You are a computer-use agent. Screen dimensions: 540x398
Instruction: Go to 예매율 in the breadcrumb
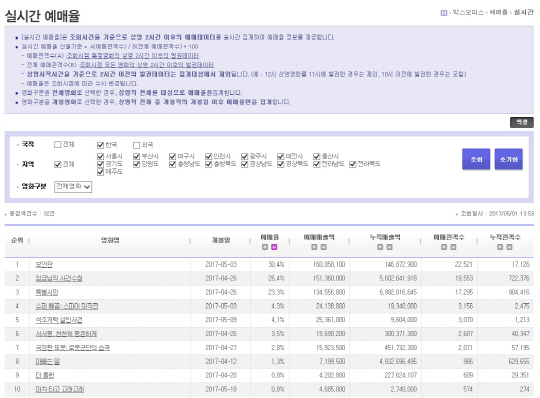(x=498, y=12)
